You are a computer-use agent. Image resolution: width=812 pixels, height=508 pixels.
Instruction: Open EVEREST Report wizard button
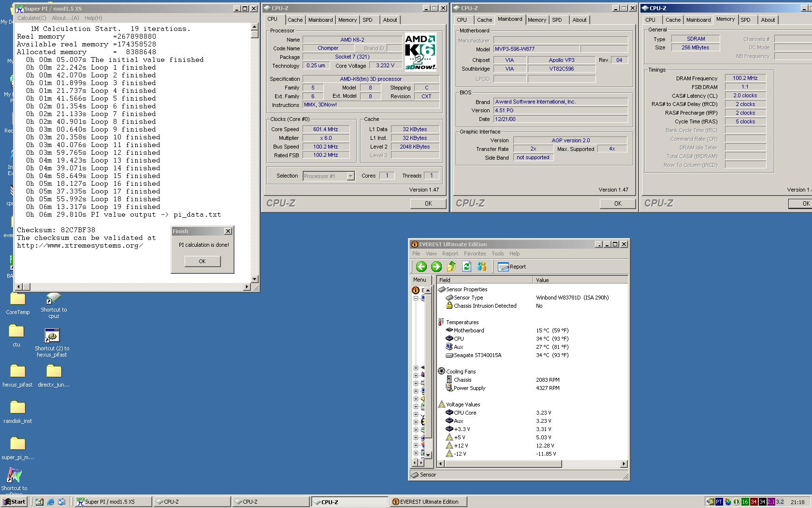[x=512, y=267]
